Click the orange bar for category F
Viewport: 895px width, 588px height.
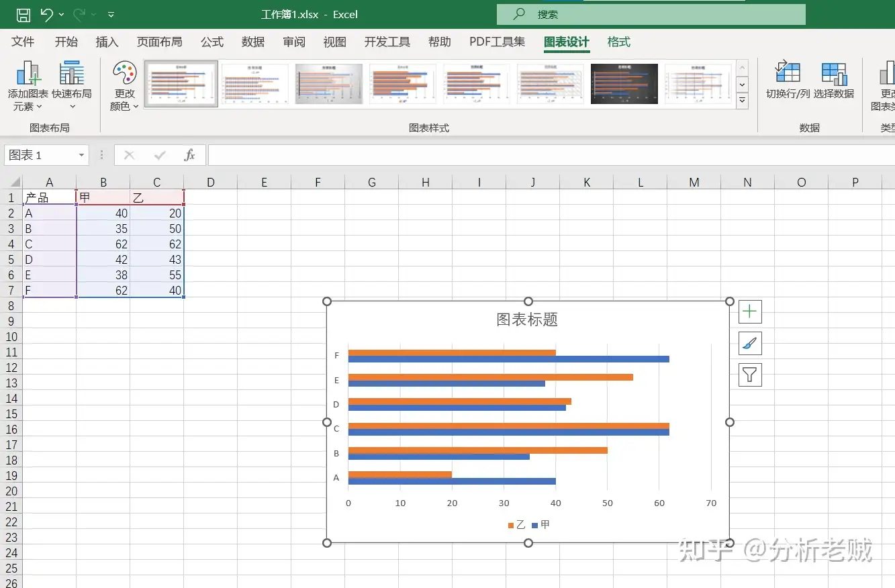(x=452, y=352)
